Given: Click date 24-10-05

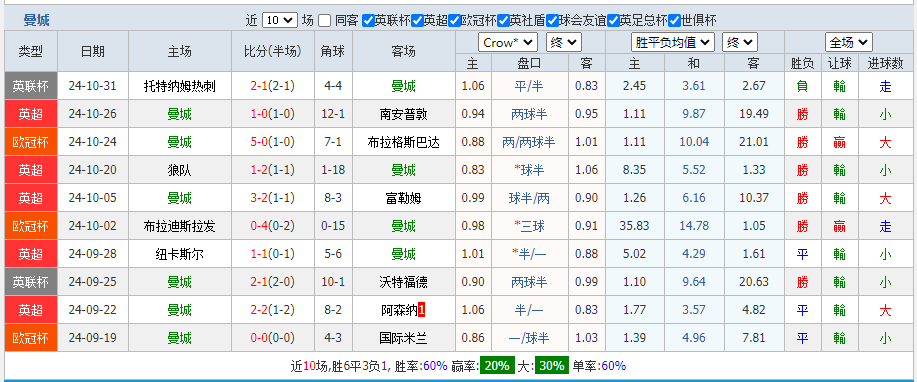Looking at the screenshot, I should pos(92,198).
